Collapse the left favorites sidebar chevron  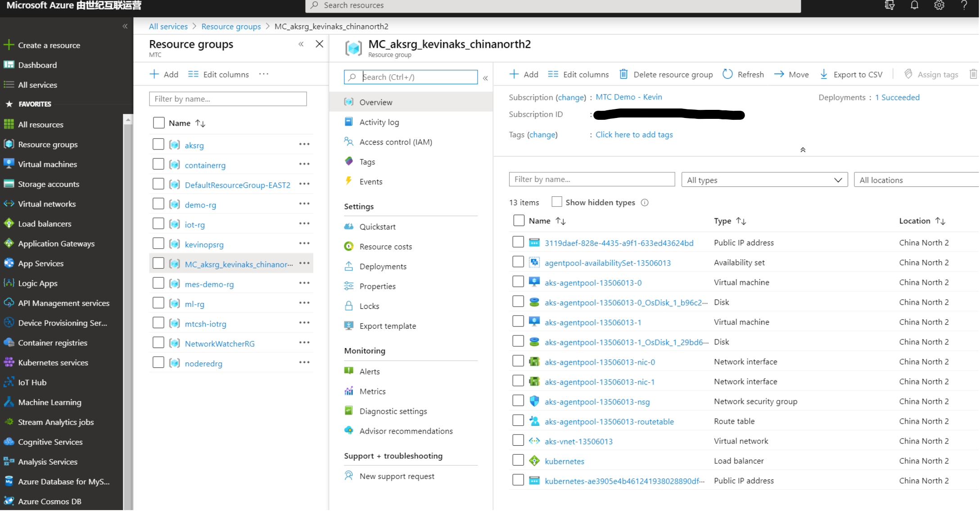coord(125,26)
